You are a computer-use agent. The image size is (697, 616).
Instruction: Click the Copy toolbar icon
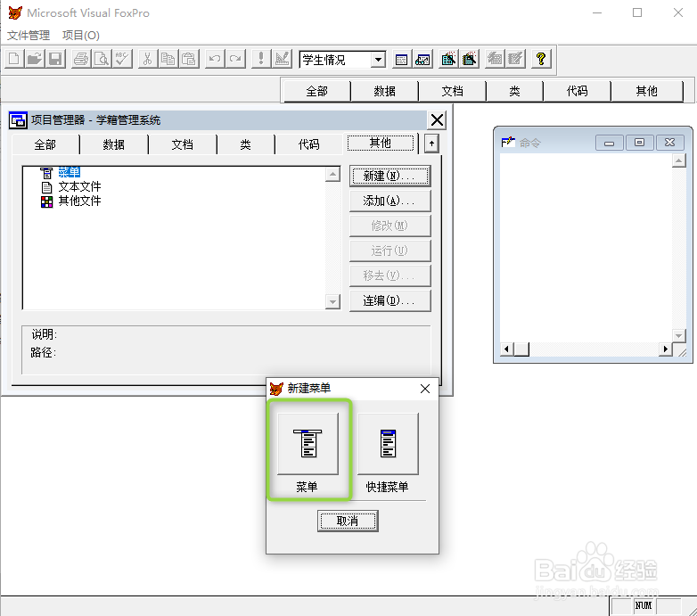pyautogui.click(x=168, y=59)
